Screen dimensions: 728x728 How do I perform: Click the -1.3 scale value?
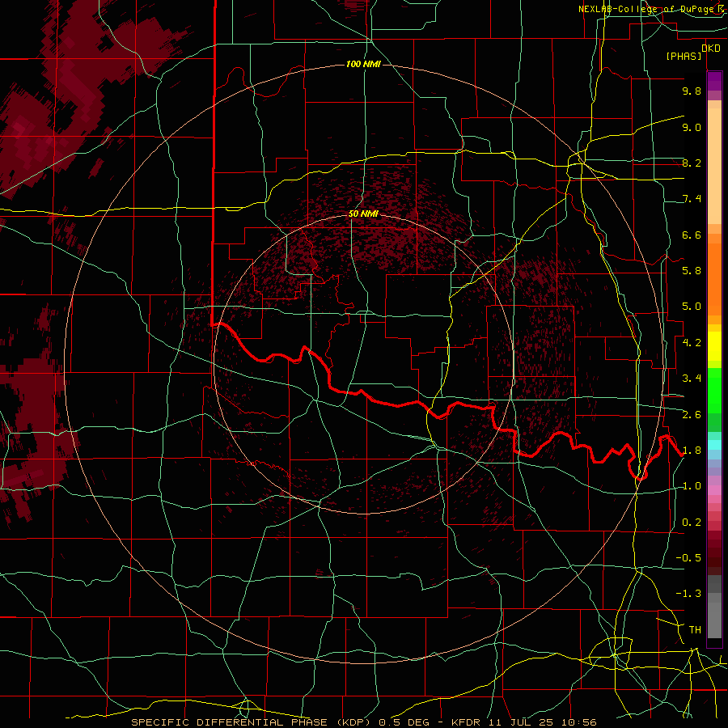[688, 594]
